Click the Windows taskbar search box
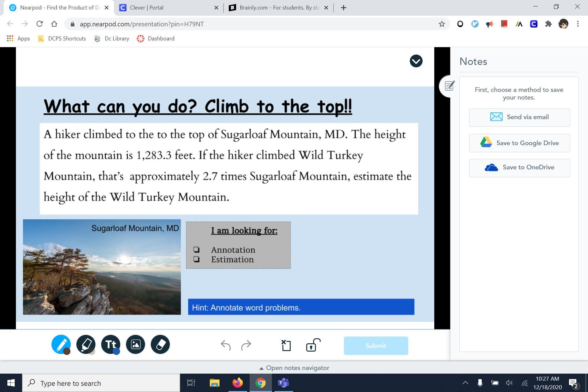This screenshot has width=588, height=392. [101, 383]
